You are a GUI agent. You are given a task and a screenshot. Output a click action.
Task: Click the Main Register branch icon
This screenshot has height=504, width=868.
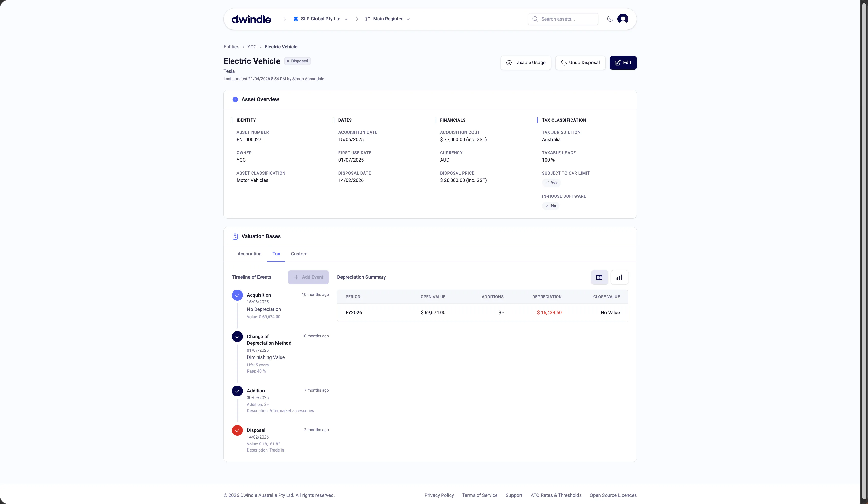point(367,19)
